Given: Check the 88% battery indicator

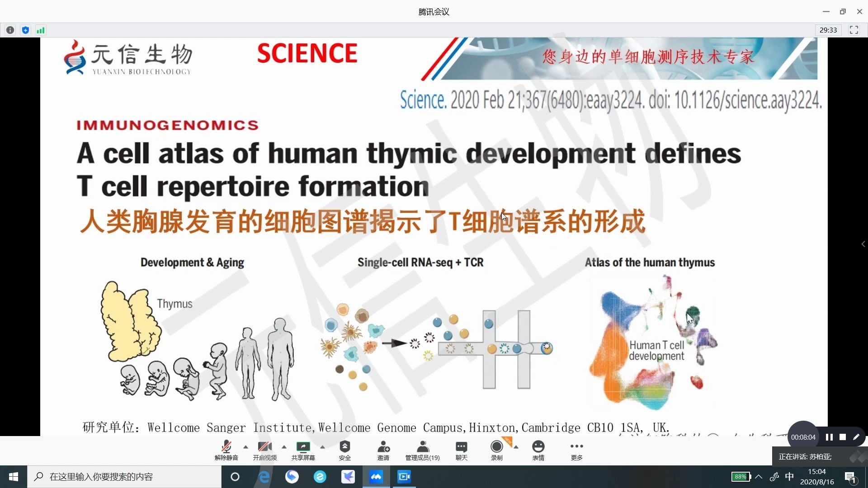Looking at the screenshot, I should (740, 477).
